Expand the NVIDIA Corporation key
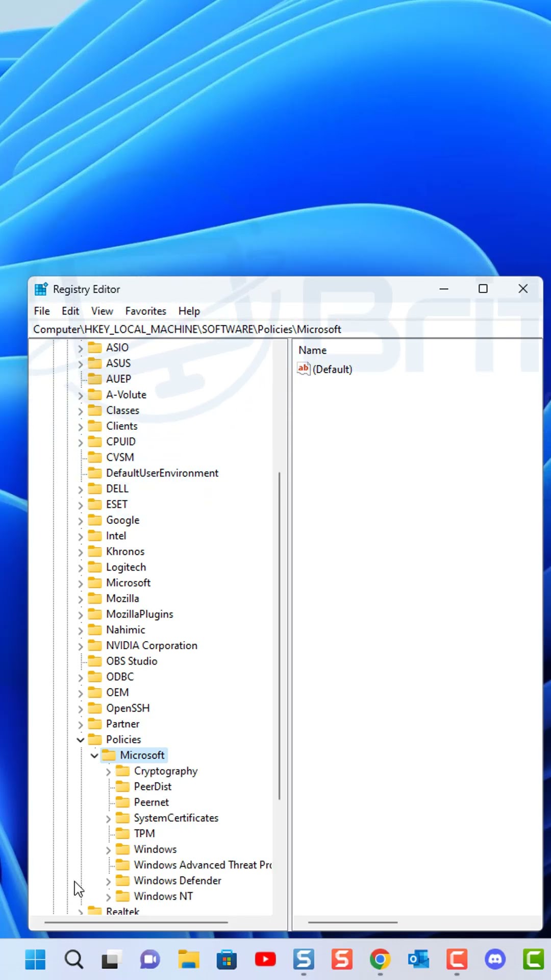 (x=80, y=646)
